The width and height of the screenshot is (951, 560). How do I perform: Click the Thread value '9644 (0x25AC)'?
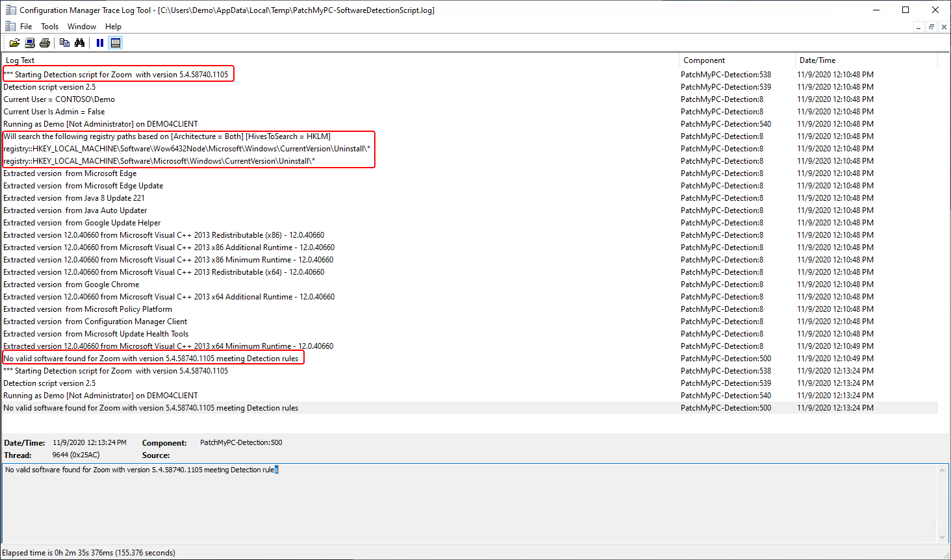click(x=76, y=455)
